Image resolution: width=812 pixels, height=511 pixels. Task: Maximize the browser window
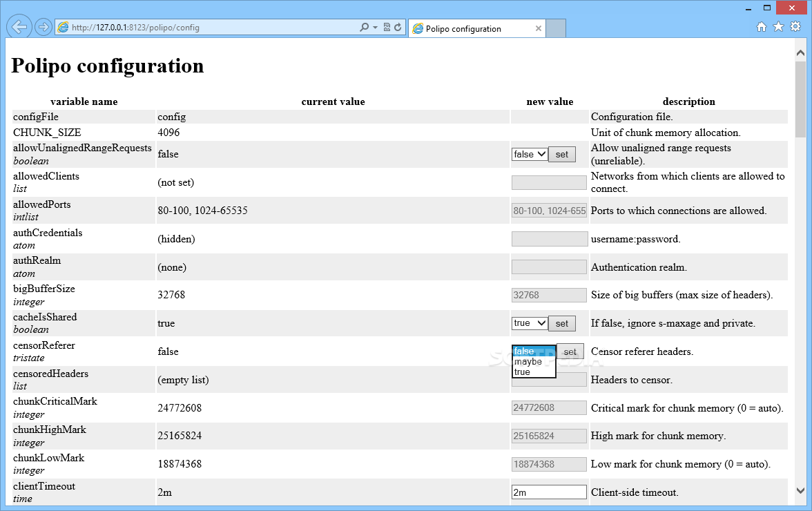click(767, 8)
